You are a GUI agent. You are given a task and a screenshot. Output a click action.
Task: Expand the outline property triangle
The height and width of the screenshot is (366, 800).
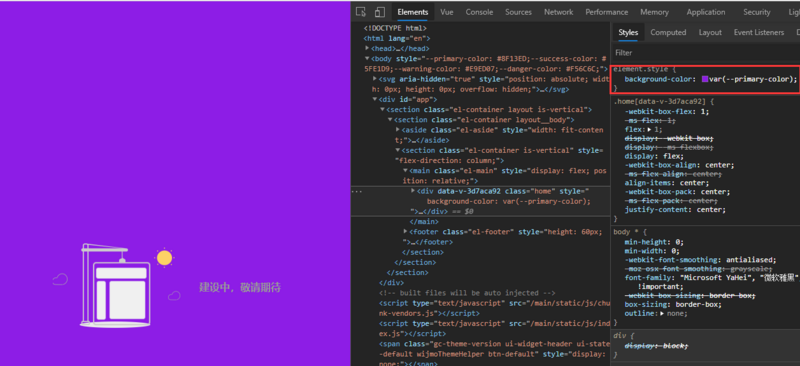(x=662, y=313)
